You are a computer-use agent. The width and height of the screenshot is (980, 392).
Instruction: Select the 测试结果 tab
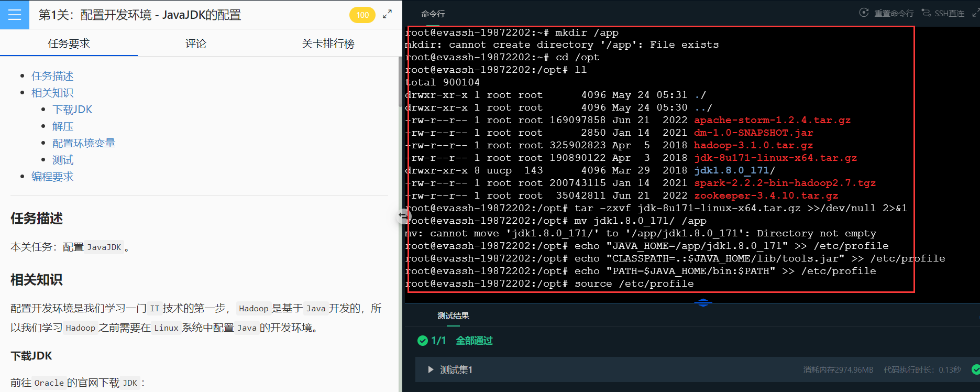coord(453,315)
